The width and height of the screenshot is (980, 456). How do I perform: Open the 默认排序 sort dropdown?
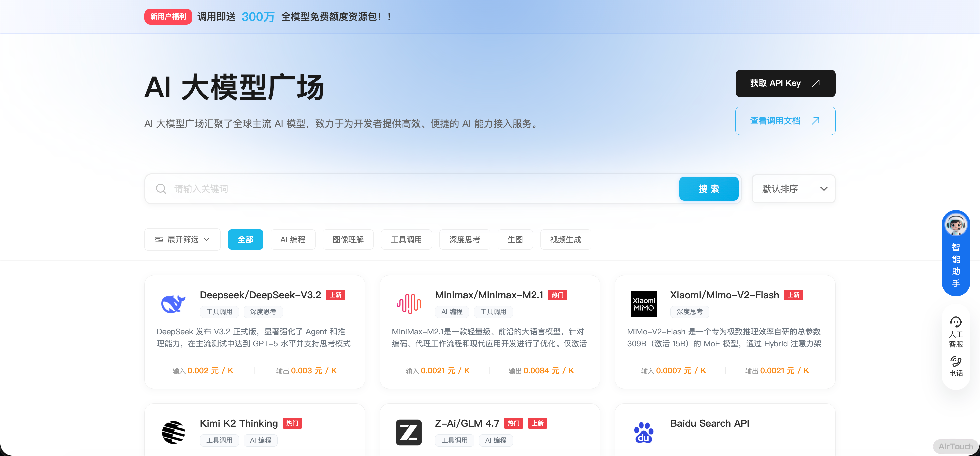(793, 189)
